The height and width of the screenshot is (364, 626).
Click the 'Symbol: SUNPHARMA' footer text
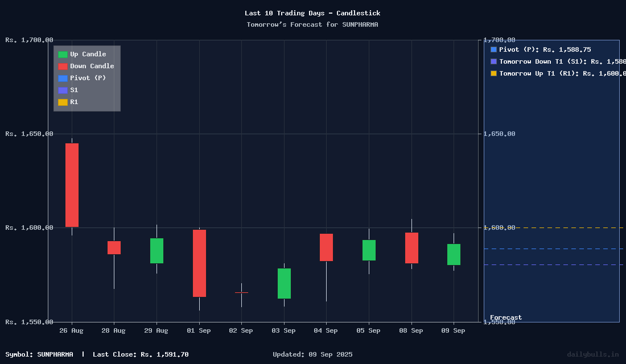39,354
